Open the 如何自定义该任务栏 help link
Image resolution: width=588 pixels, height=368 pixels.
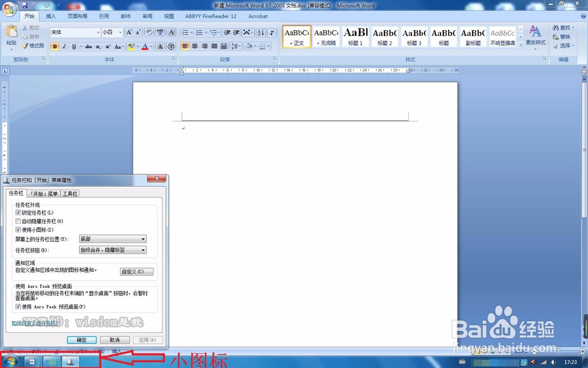coord(35,323)
